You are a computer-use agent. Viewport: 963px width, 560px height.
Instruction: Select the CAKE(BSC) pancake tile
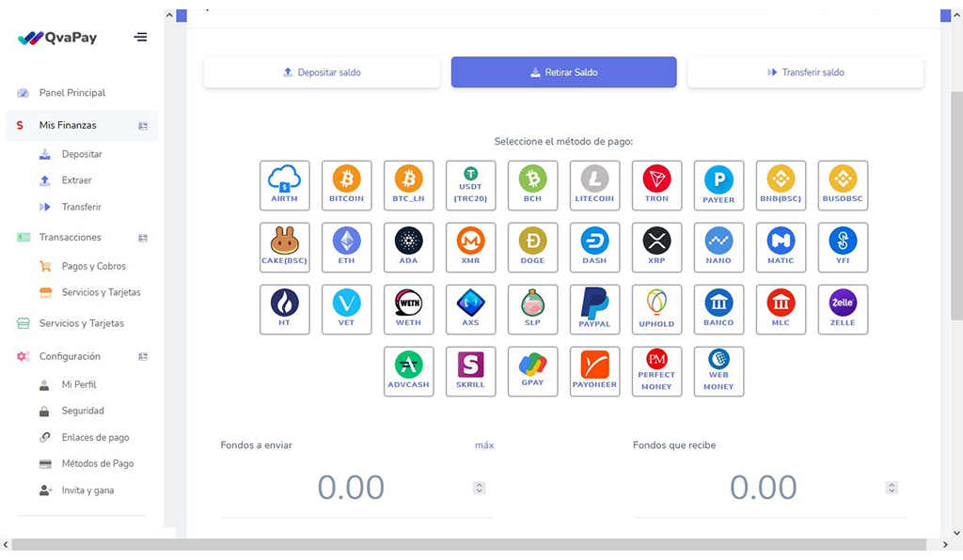click(x=284, y=247)
